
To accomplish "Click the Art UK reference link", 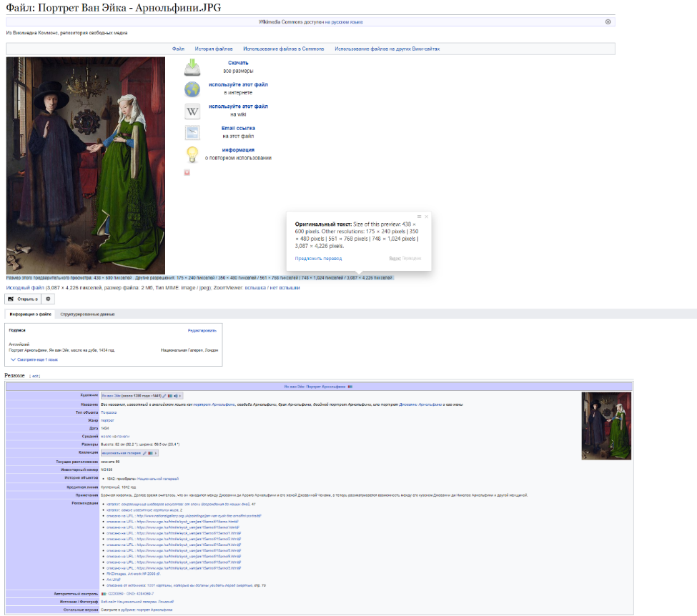I will click(x=113, y=580).
